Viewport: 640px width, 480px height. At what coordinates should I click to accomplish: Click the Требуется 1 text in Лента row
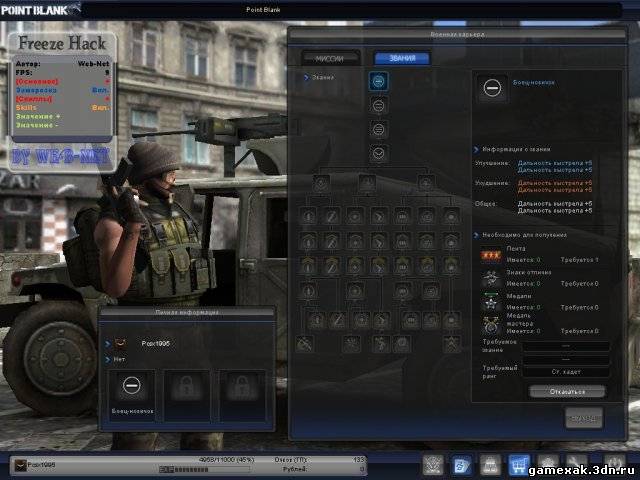point(580,260)
